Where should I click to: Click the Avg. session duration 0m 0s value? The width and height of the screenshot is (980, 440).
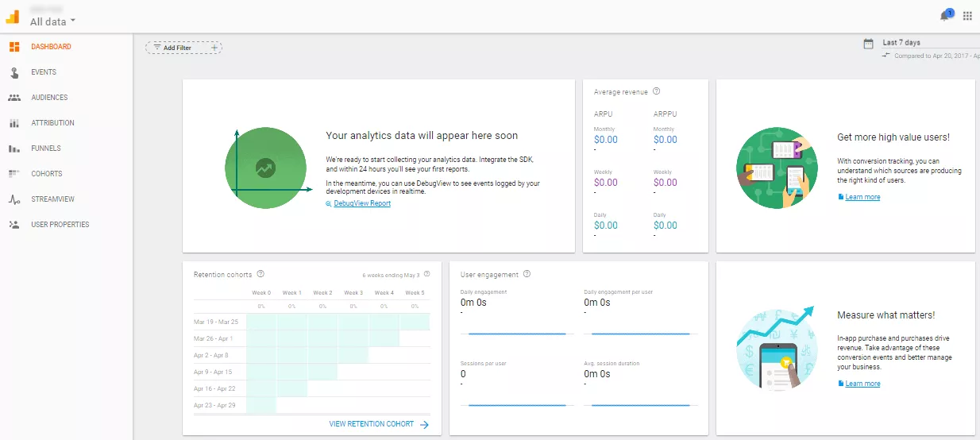click(x=597, y=374)
